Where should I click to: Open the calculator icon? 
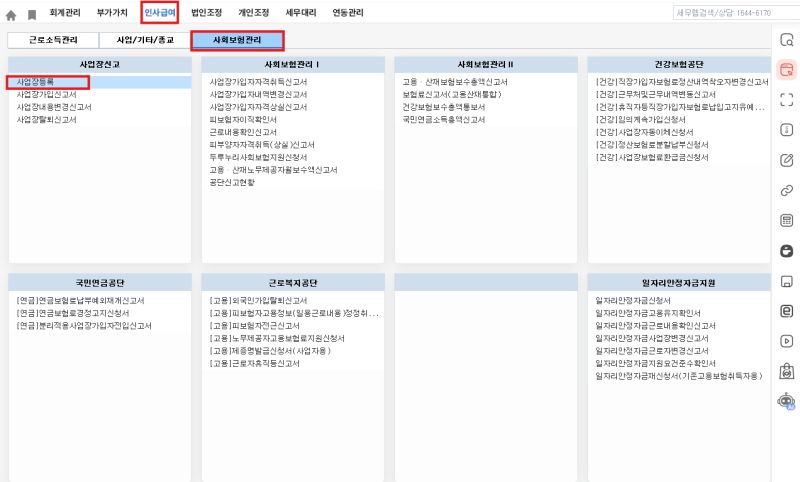(787, 220)
